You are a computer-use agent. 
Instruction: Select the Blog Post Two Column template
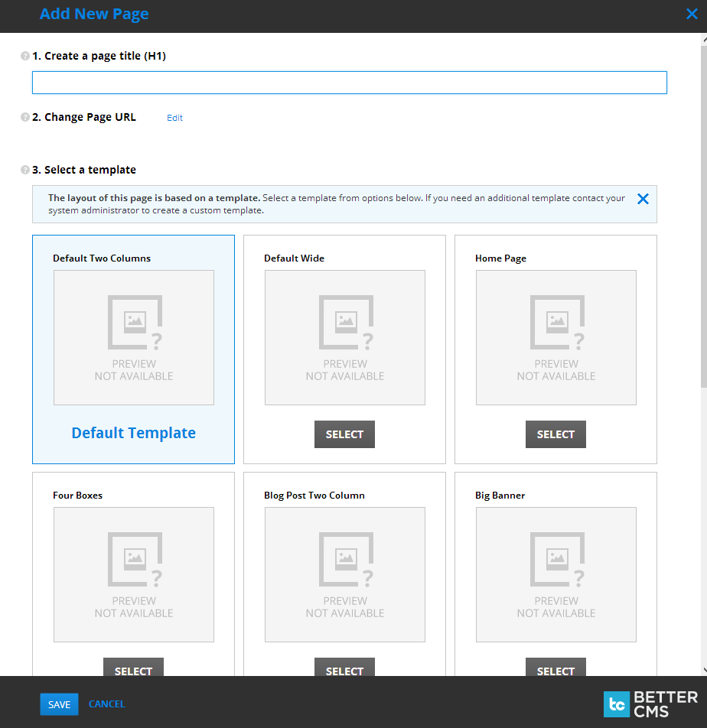[344, 671]
